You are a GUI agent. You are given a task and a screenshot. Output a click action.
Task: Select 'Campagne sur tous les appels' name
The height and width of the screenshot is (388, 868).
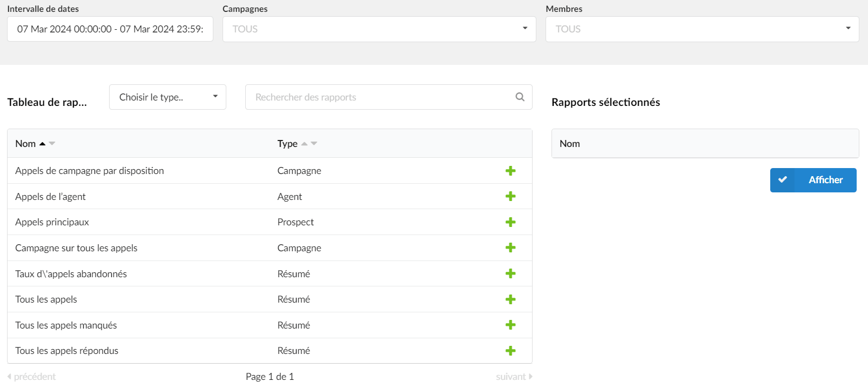tap(76, 248)
